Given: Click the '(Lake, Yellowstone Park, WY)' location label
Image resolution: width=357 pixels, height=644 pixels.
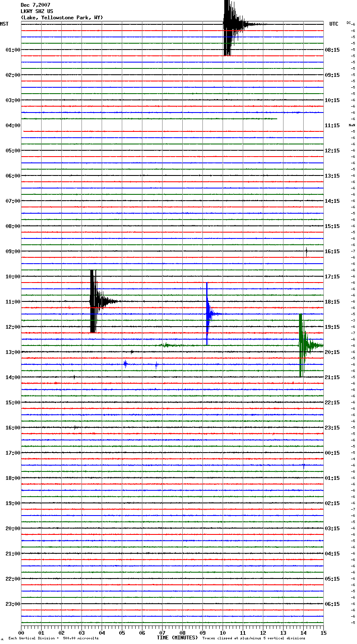Looking at the screenshot, I should pyautogui.click(x=62, y=18).
